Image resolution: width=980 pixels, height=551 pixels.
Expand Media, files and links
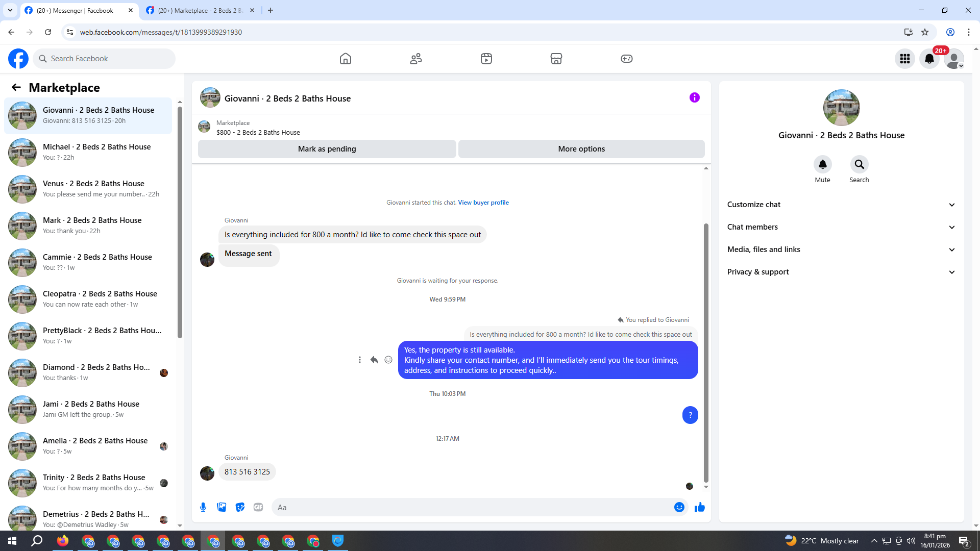pyautogui.click(x=841, y=249)
